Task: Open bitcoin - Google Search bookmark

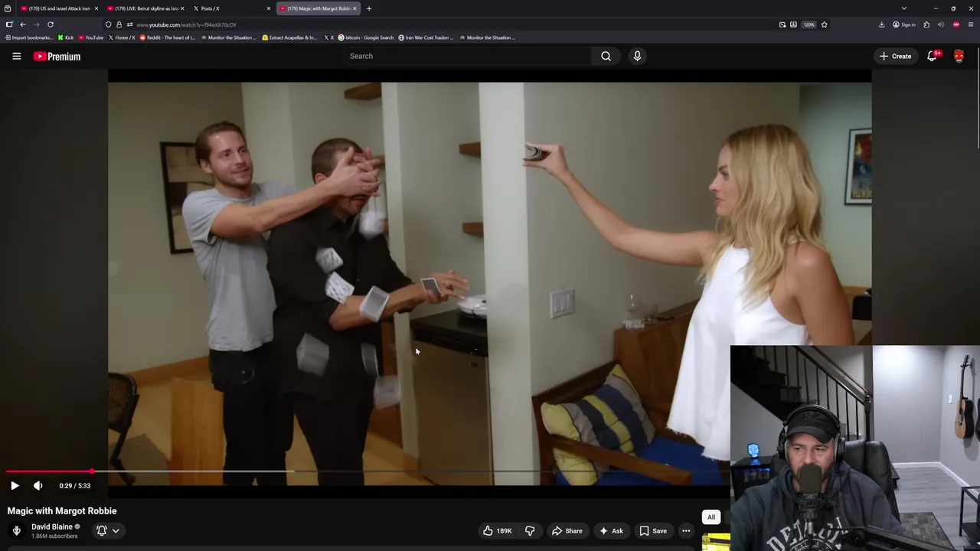Action: (x=366, y=37)
